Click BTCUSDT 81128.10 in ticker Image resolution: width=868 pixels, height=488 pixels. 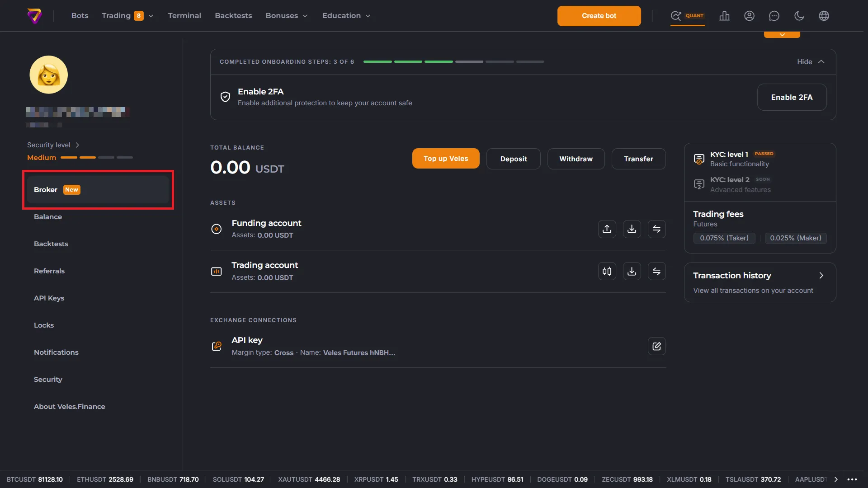pyautogui.click(x=35, y=479)
